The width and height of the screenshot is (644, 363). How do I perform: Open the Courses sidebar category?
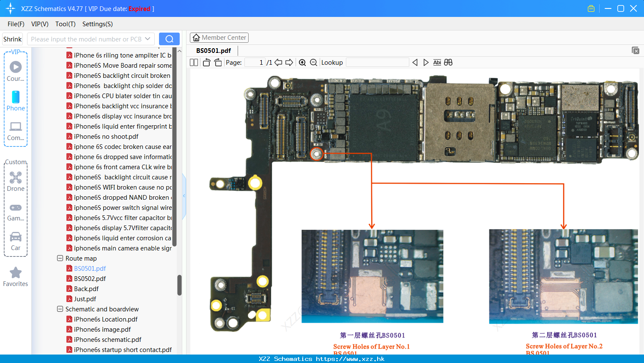pyautogui.click(x=16, y=71)
